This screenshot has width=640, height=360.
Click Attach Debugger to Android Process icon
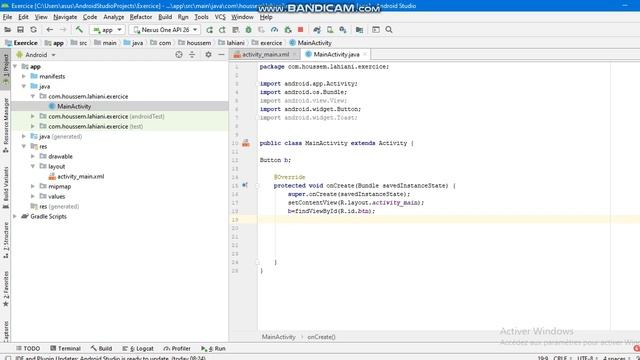click(288, 30)
